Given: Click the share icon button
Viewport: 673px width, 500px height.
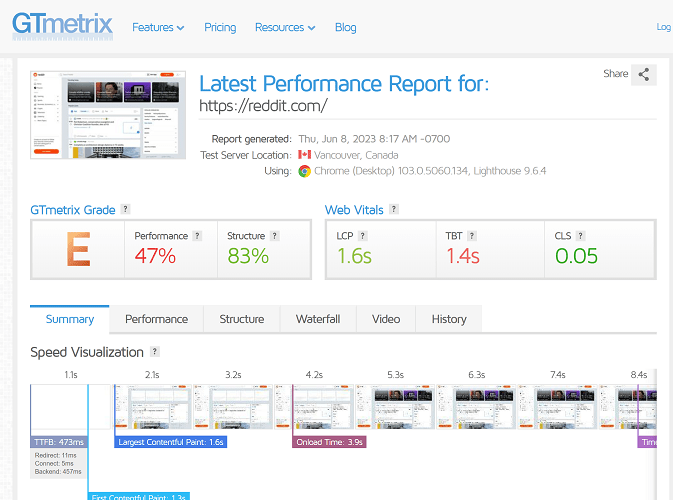Looking at the screenshot, I should pyautogui.click(x=643, y=74).
